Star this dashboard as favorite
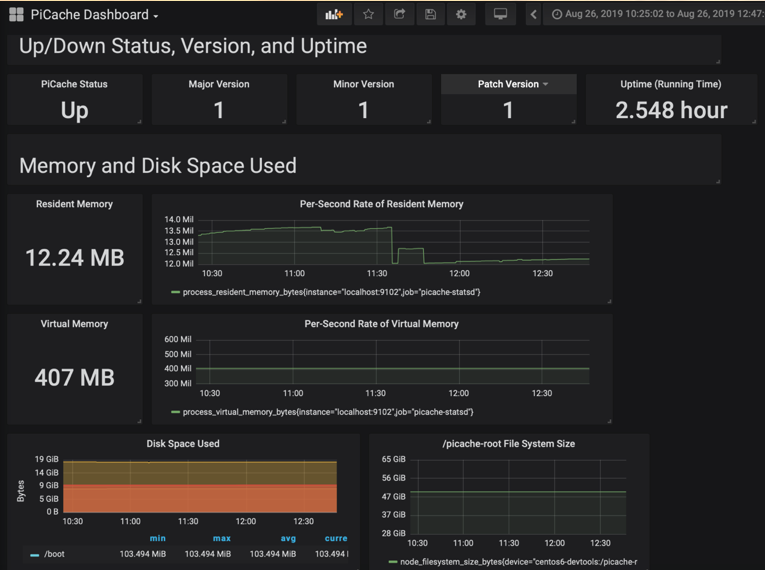Image resolution: width=765 pixels, height=570 pixels. (368, 15)
